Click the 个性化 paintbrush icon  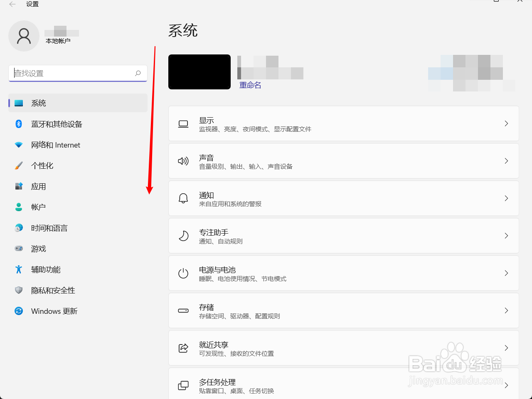point(19,165)
